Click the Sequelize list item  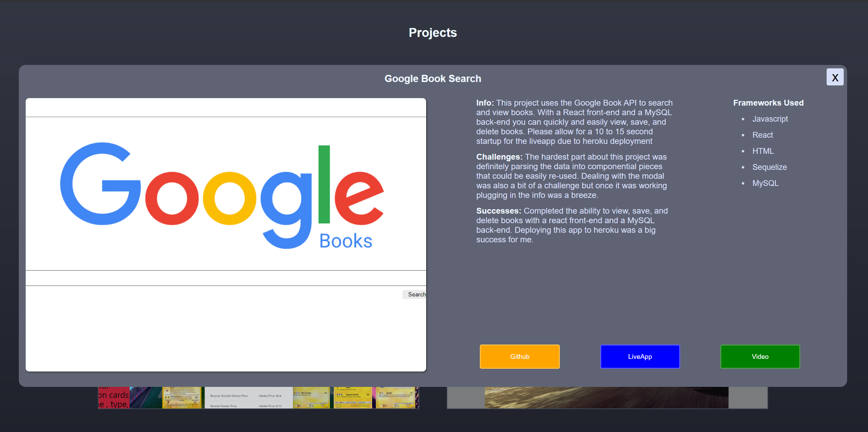pyautogui.click(x=769, y=167)
